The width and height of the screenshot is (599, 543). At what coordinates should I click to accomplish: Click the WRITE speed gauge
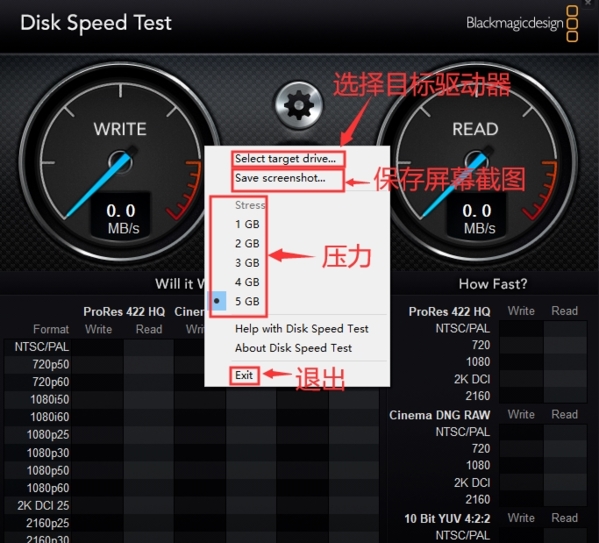pyautogui.click(x=120, y=162)
